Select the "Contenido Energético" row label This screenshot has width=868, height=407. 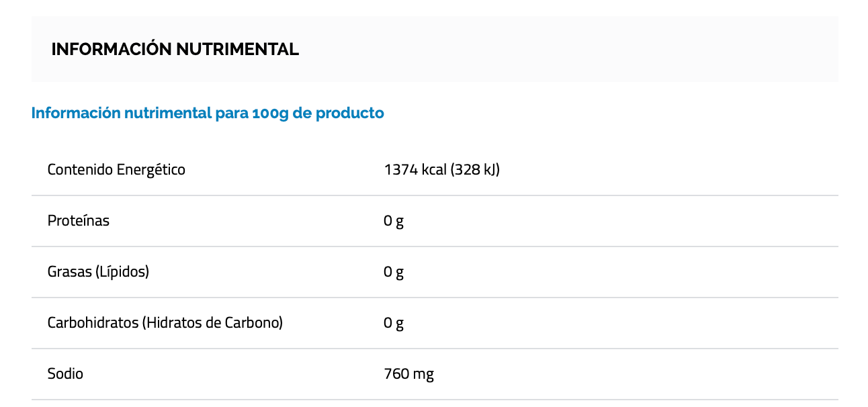[116, 170]
